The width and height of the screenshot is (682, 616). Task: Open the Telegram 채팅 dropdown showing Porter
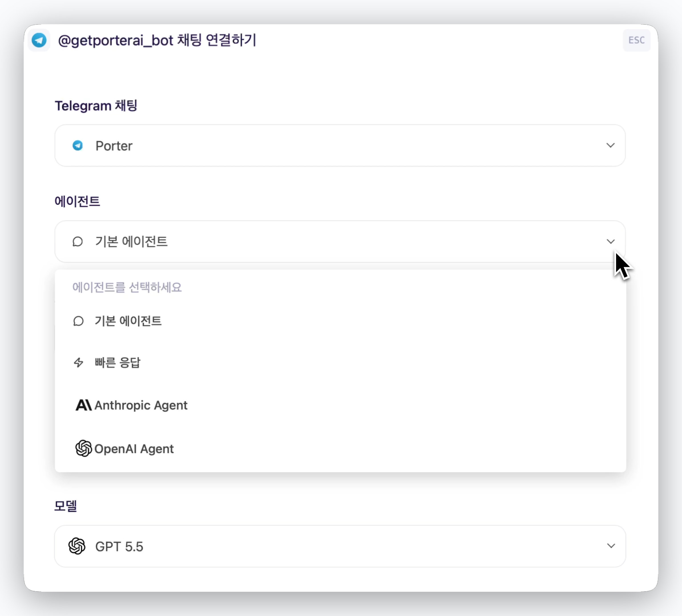click(x=340, y=145)
